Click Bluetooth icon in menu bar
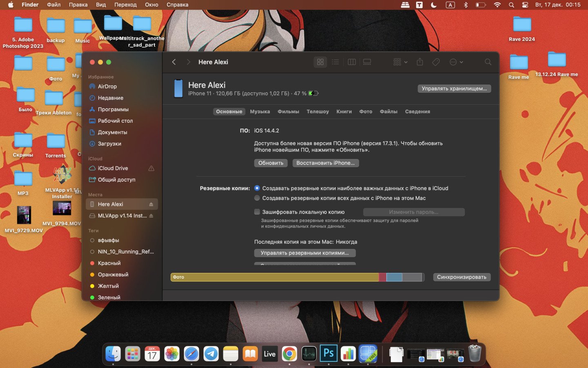Image resolution: width=588 pixels, height=368 pixels. click(x=465, y=5)
